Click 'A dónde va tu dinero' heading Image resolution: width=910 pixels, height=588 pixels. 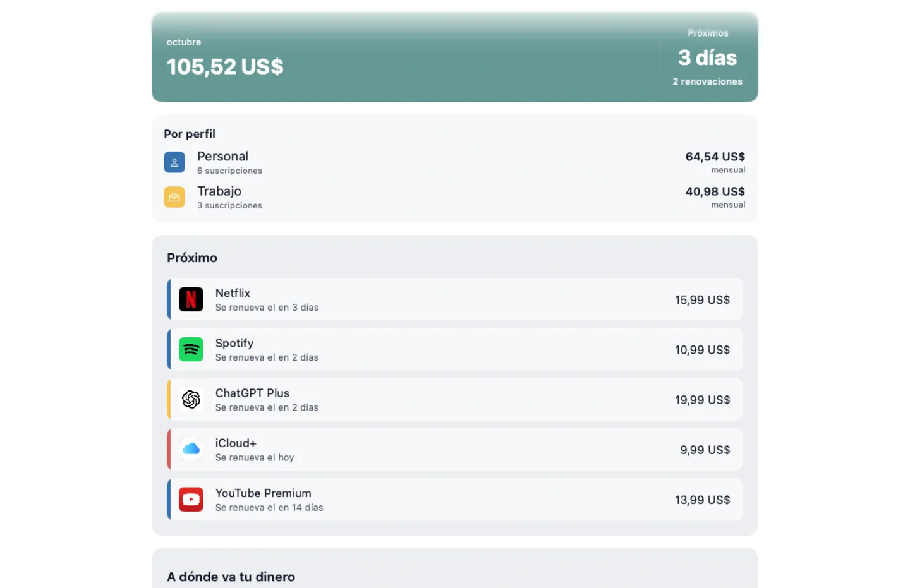coord(231,577)
